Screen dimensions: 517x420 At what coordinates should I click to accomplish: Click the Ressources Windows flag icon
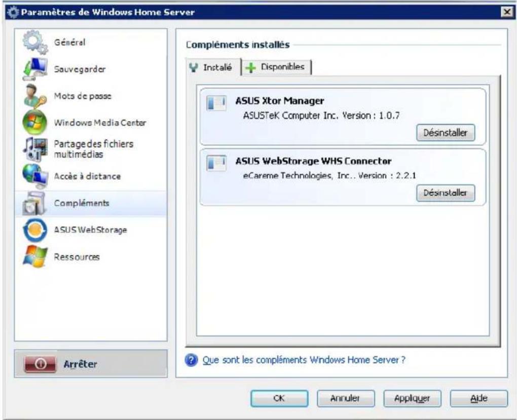click(x=35, y=256)
